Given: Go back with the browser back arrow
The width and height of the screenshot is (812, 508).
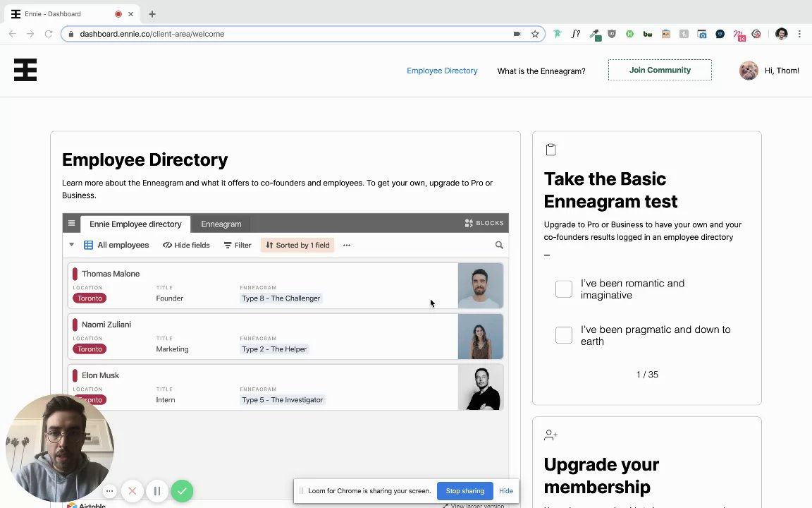Looking at the screenshot, I should [13, 34].
